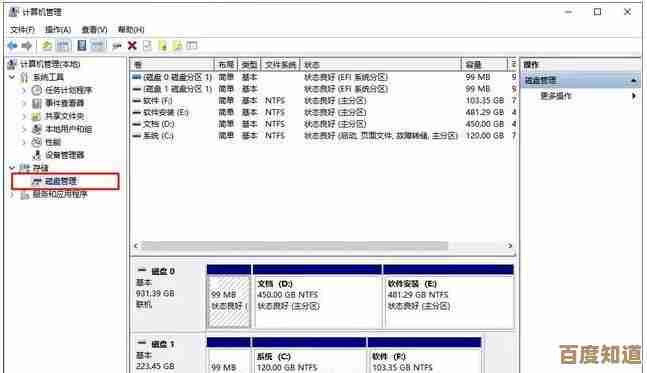The width and height of the screenshot is (647, 373).
Task: Click the Local Users and Groups (本地用户和组) icon
Action: pyautogui.click(x=37, y=129)
